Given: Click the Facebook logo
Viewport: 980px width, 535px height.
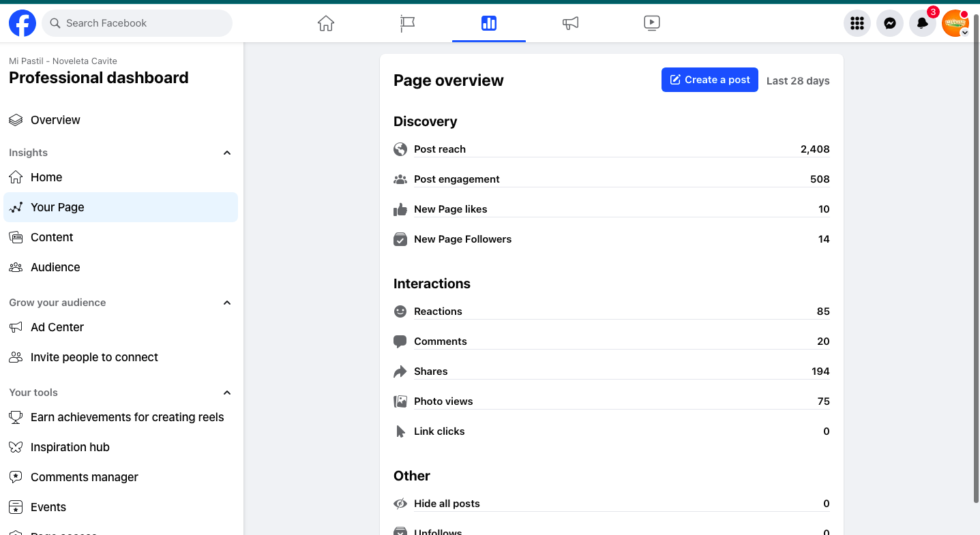Looking at the screenshot, I should [x=23, y=23].
